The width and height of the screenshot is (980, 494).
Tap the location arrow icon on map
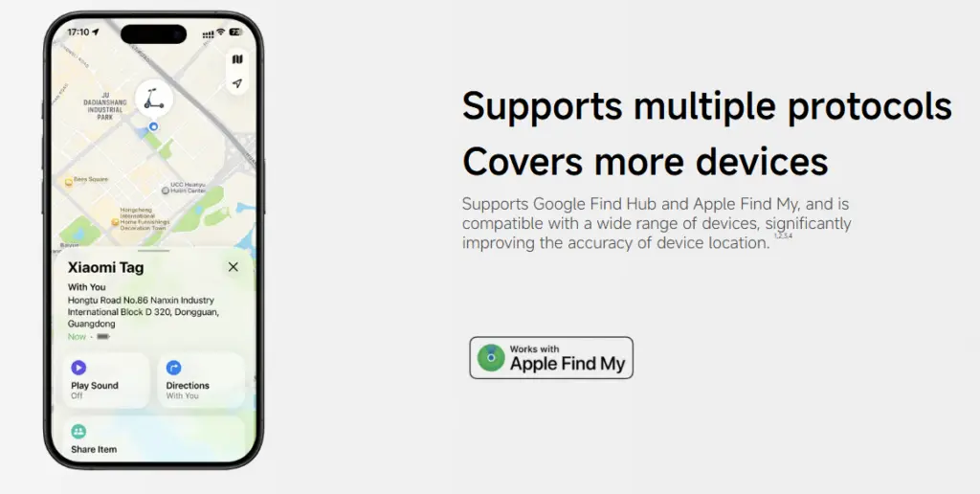[x=237, y=83]
